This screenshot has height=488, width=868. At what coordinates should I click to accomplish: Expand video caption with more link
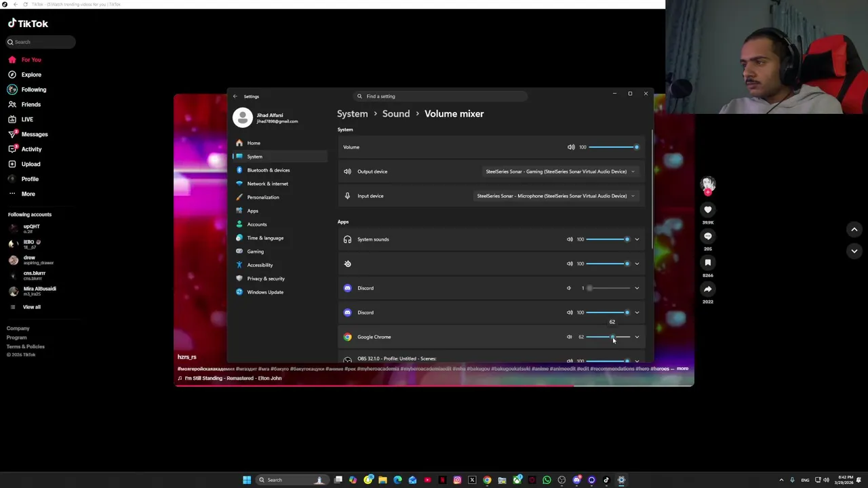click(x=682, y=369)
